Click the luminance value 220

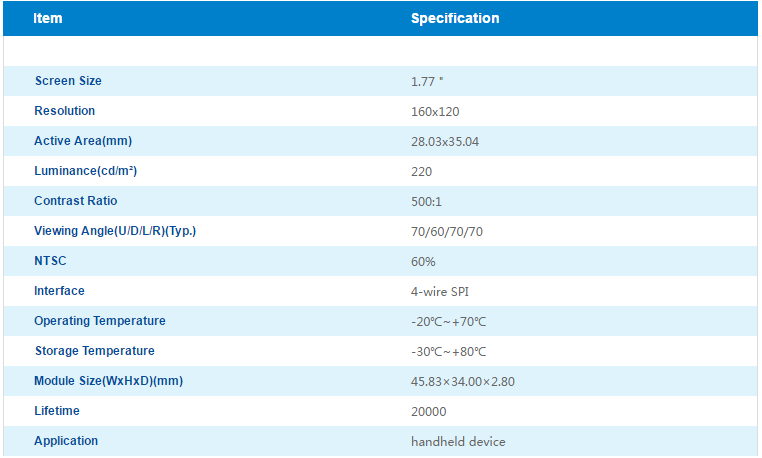[421, 172]
